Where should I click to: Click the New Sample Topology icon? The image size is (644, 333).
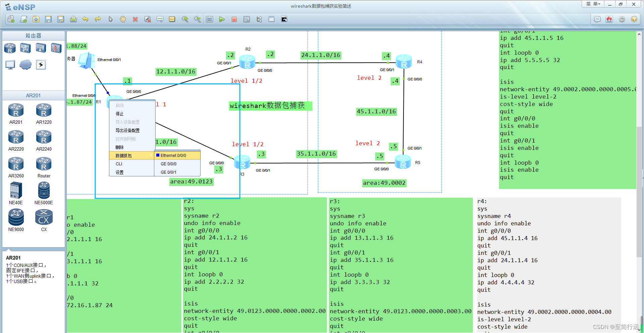point(23,19)
